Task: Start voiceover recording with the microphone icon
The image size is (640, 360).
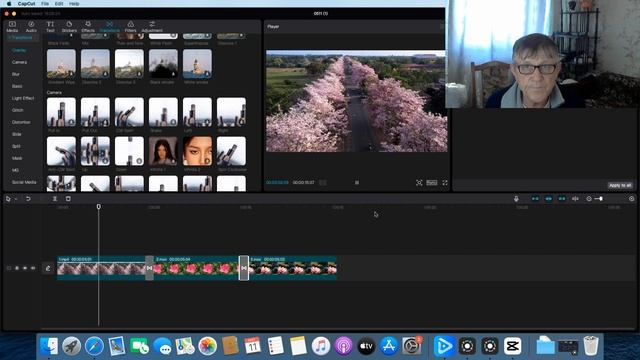Action: pos(516,199)
